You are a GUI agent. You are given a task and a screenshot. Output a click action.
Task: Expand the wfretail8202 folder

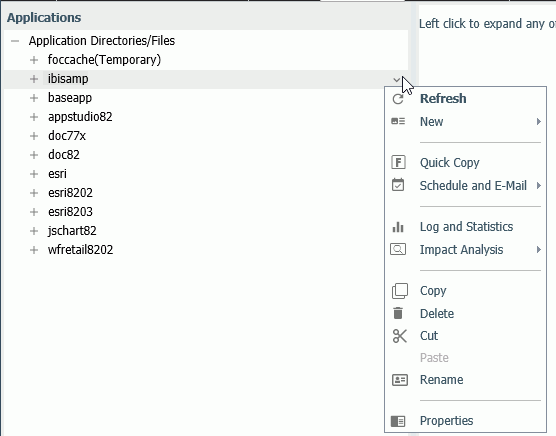click(x=34, y=250)
